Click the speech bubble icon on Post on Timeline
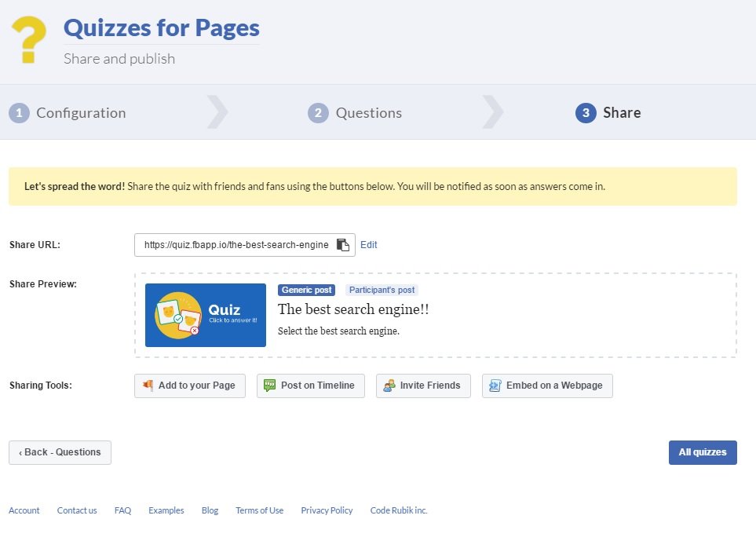 coord(269,386)
